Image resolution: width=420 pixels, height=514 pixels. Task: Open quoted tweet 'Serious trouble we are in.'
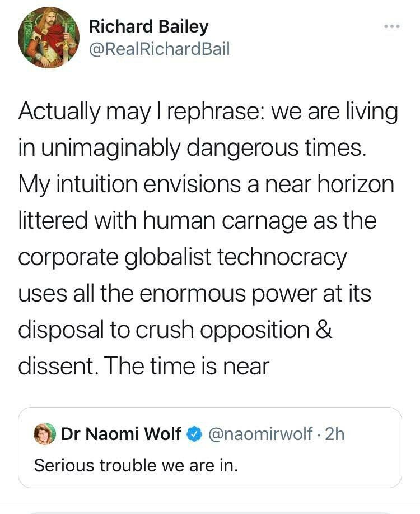tap(136, 465)
